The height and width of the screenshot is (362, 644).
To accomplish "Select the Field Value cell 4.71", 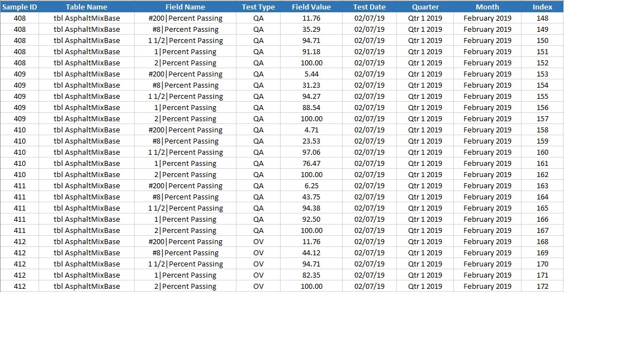I will (x=311, y=130).
